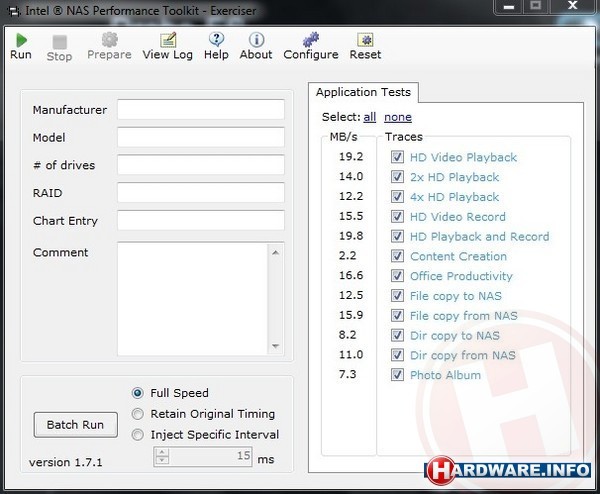Open the View Log icon
Screen dimensions: 600x494
168,39
